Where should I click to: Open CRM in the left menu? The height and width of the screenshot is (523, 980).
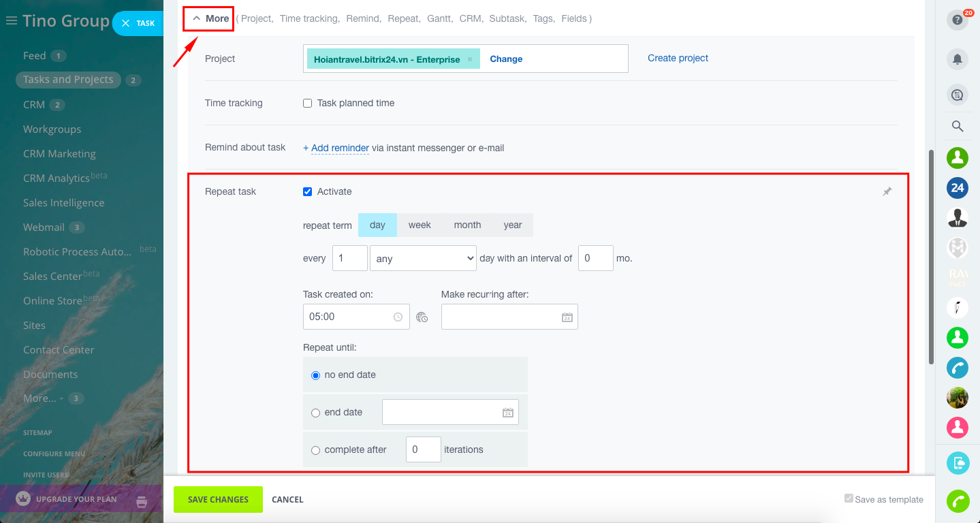tap(34, 105)
